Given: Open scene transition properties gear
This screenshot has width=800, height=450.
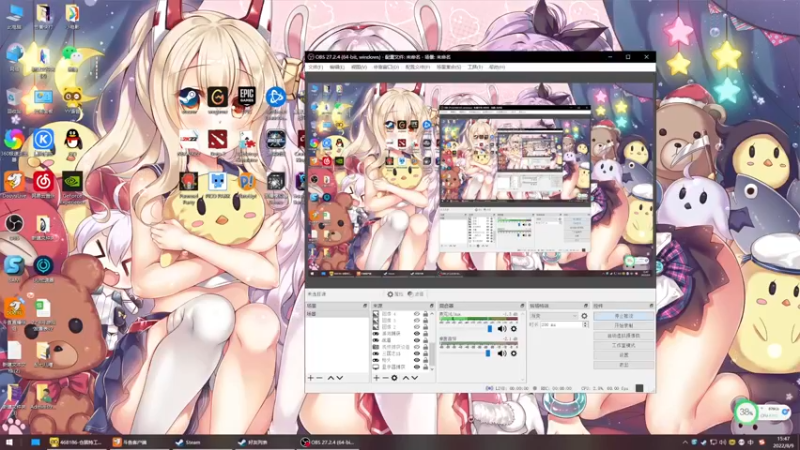Looking at the screenshot, I should pos(584,316).
